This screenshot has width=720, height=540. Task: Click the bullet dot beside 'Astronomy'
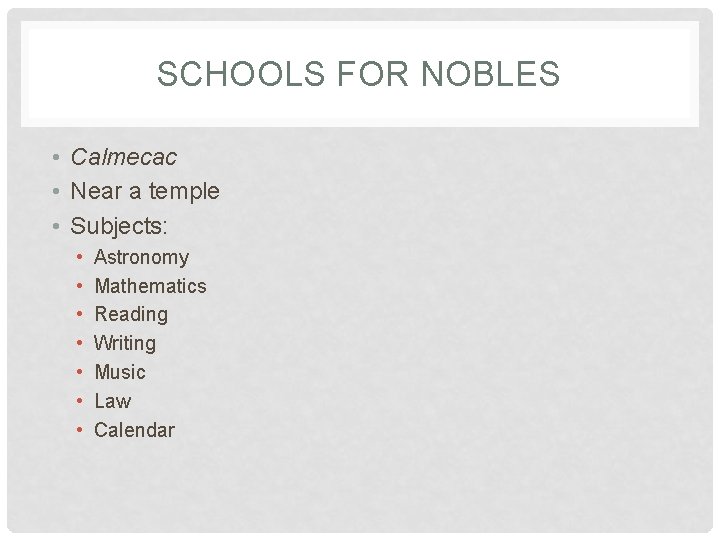80,258
